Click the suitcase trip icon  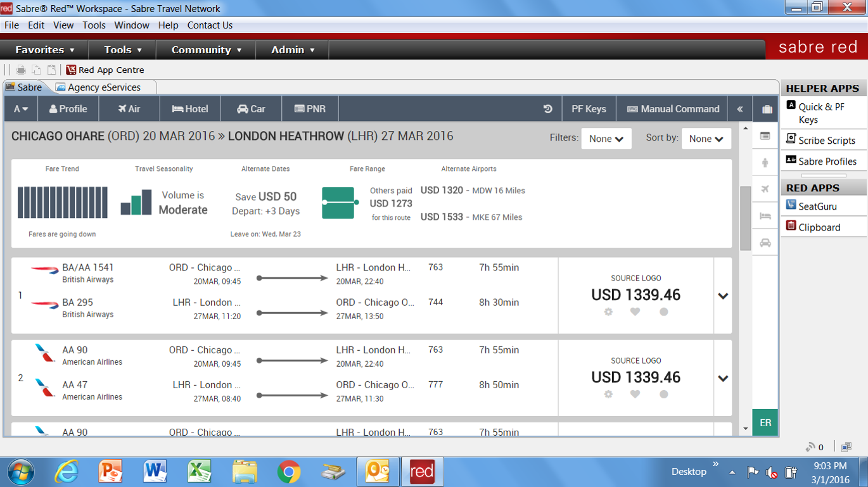767,109
